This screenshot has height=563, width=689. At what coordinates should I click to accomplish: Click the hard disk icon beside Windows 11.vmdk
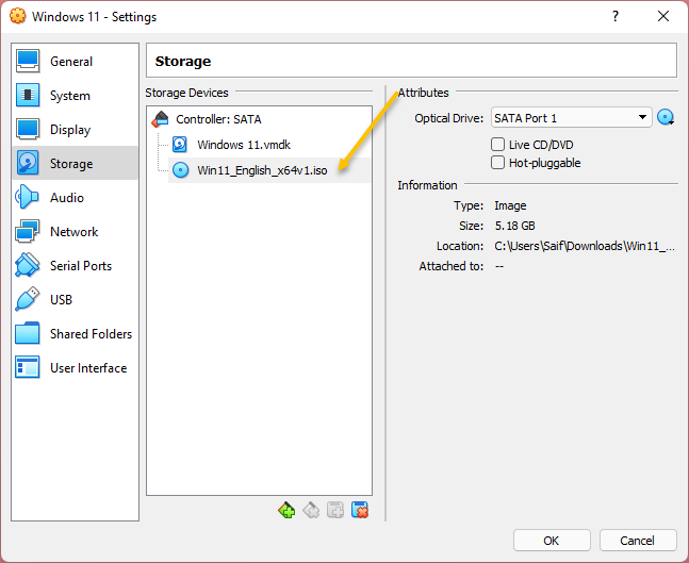pos(180,144)
